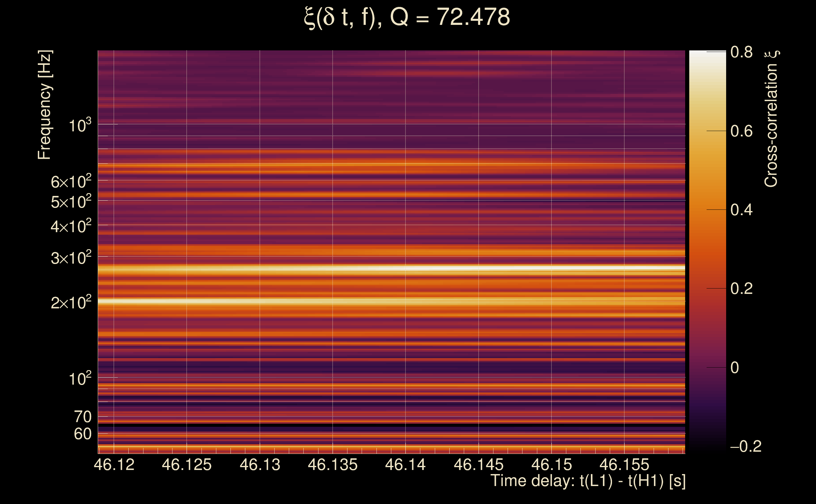Click the Frequency [Hz] axis label
Viewport: 816px width, 504px height.
point(44,105)
